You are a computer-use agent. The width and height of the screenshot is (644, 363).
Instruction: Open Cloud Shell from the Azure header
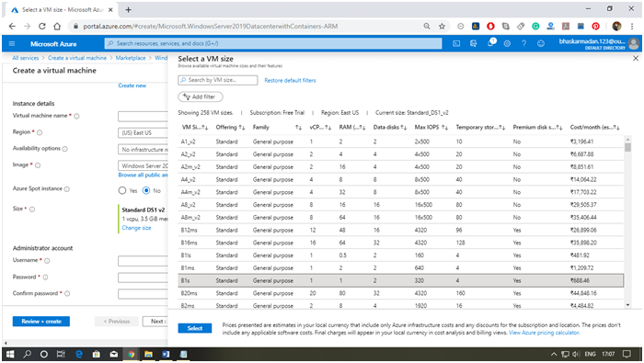pyautogui.click(x=456, y=43)
